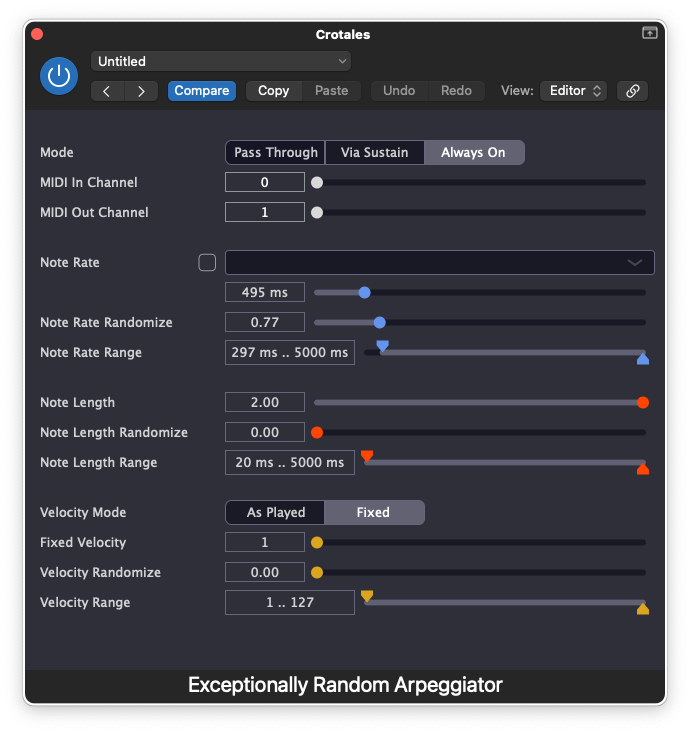Click the Note Length Randomize 0.00 field

265,432
